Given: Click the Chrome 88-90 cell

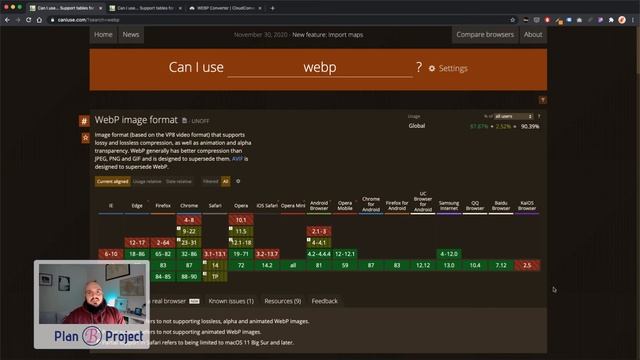Looking at the screenshot, I should tap(189, 276).
